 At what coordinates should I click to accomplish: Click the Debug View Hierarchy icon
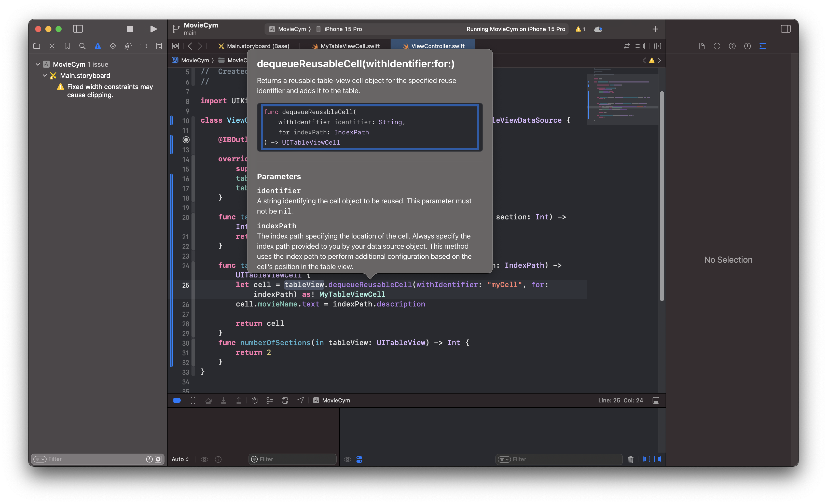pos(254,400)
